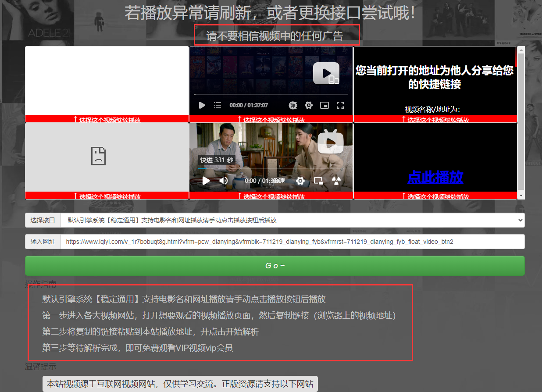
Task: Click the green Go~ button
Action: (x=275, y=266)
